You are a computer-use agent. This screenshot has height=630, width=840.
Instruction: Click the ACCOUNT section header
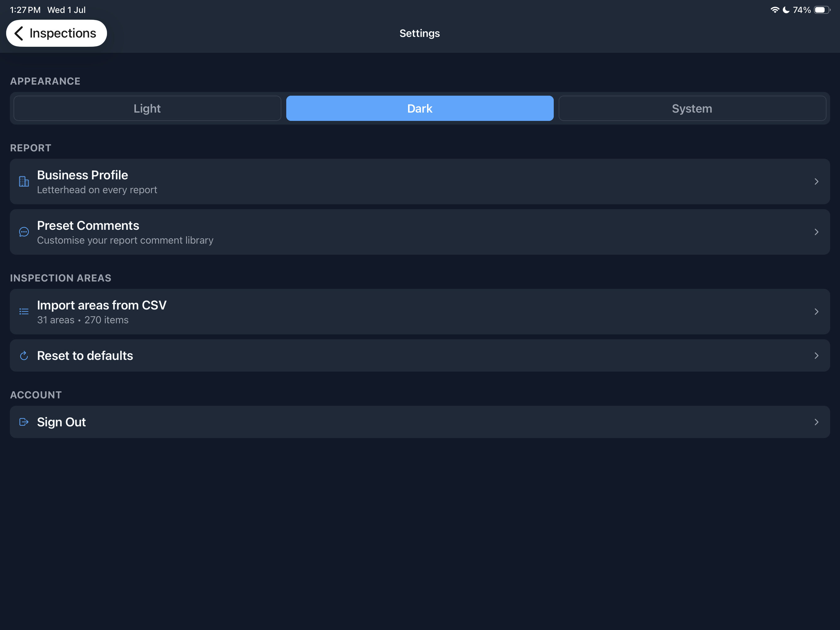point(36,395)
